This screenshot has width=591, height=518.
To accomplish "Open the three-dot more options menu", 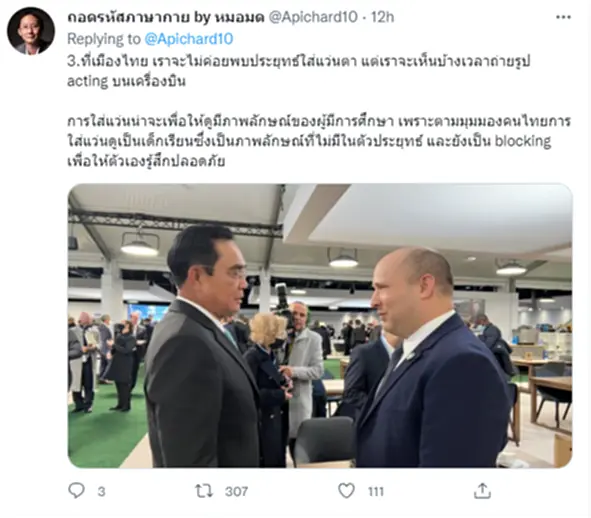I will tap(563, 17).
